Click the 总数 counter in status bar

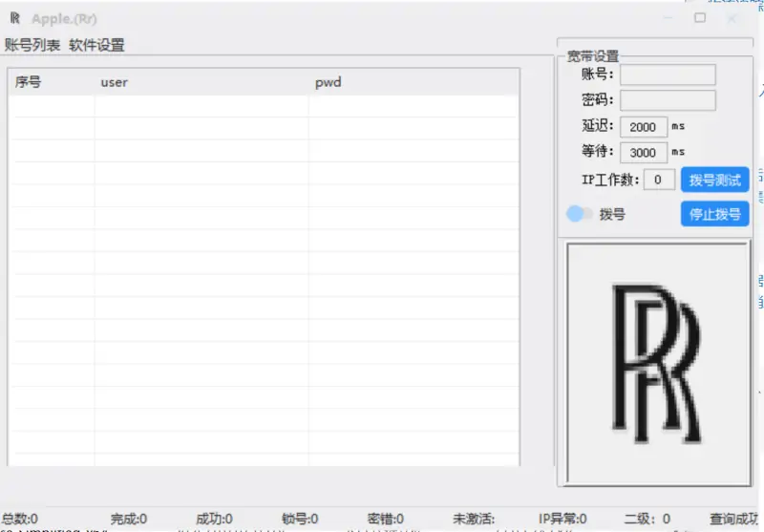pyautogui.click(x=20, y=519)
